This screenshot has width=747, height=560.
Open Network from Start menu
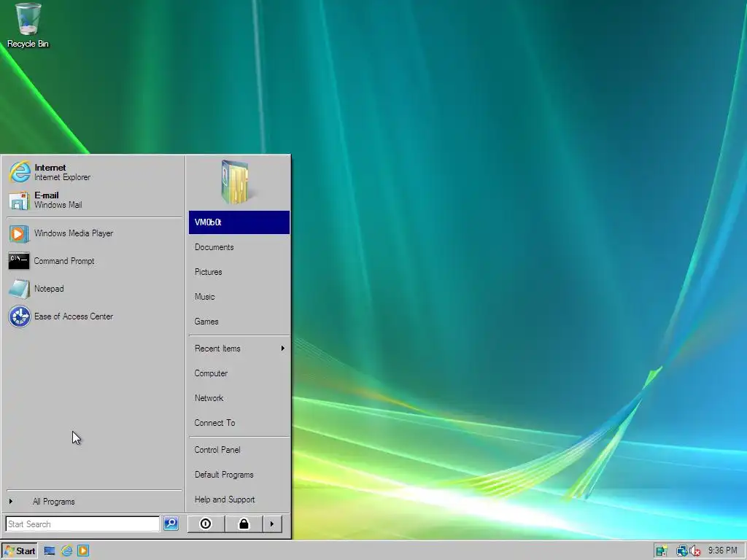239,398
